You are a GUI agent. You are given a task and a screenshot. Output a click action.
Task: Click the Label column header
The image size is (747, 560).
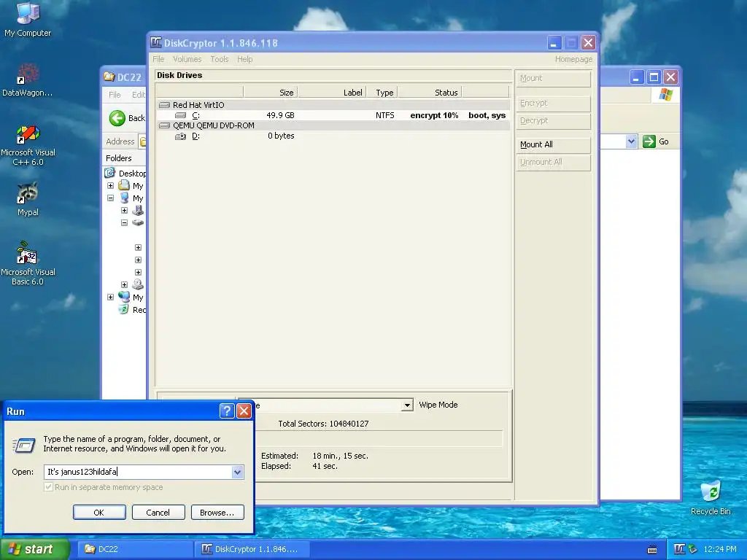tap(332, 93)
